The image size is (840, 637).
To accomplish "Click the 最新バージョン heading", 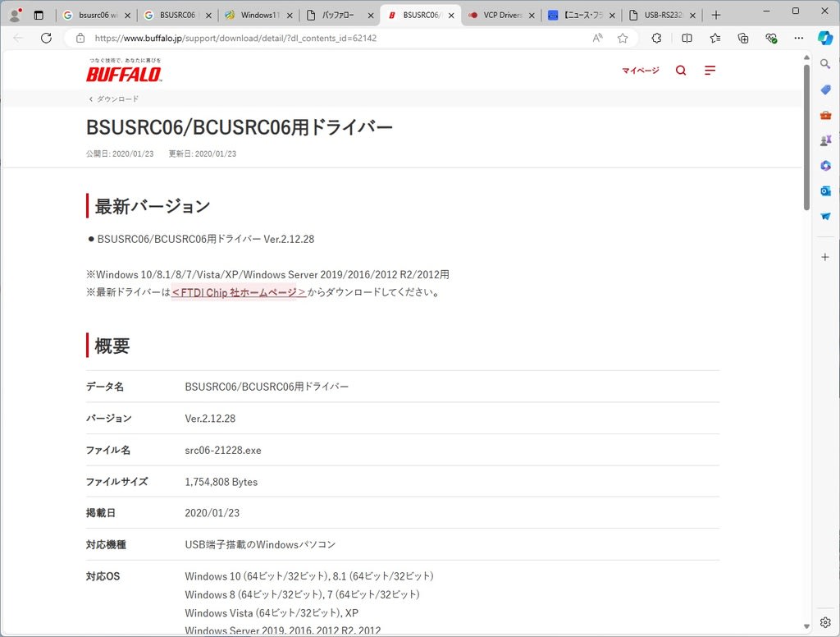I will [153, 206].
